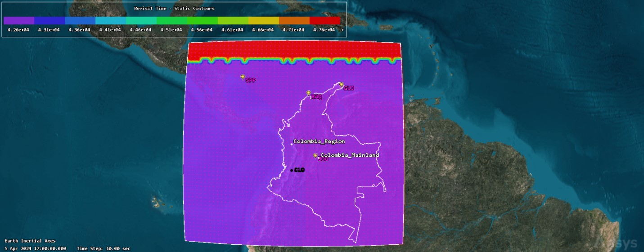Viewport: 644px width, 252px height.
Task: Click the Time Step 10.00 sec readout
Action: [104, 248]
